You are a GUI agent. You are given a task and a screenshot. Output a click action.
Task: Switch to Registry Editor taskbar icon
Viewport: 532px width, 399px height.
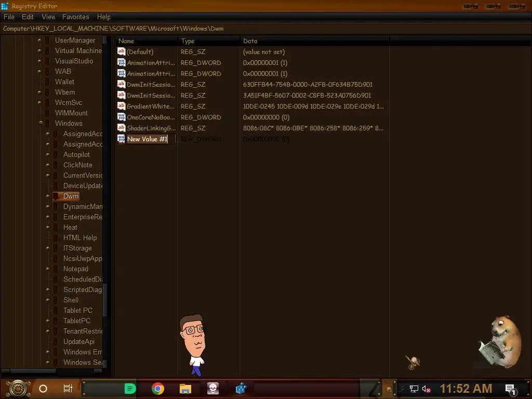(x=241, y=389)
